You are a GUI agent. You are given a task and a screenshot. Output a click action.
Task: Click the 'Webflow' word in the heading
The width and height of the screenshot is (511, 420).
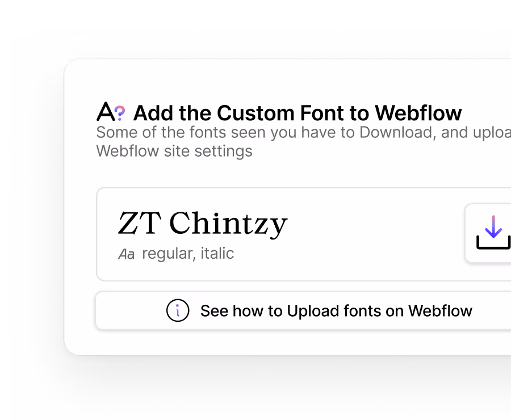coord(418,113)
